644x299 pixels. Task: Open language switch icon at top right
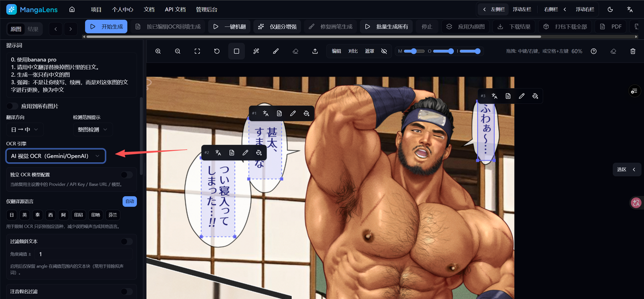[x=630, y=10]
